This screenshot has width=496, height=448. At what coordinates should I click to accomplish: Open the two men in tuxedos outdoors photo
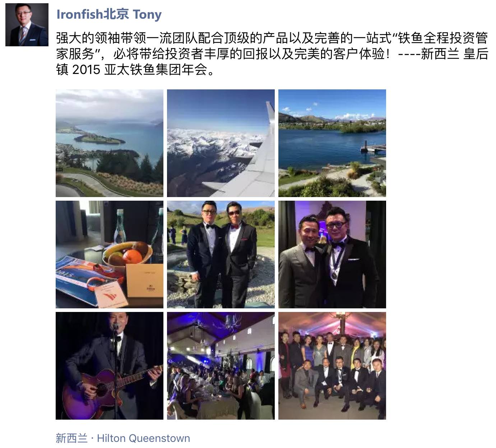pos(221,255)
